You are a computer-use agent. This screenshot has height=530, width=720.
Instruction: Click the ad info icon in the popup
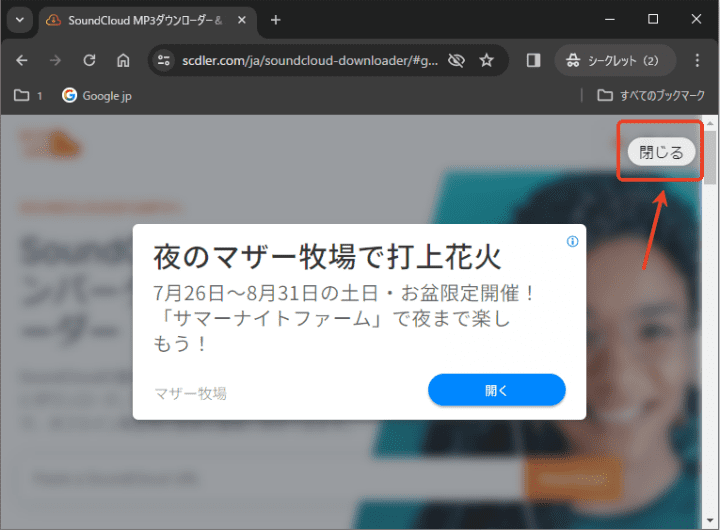(x=572, y=241)
